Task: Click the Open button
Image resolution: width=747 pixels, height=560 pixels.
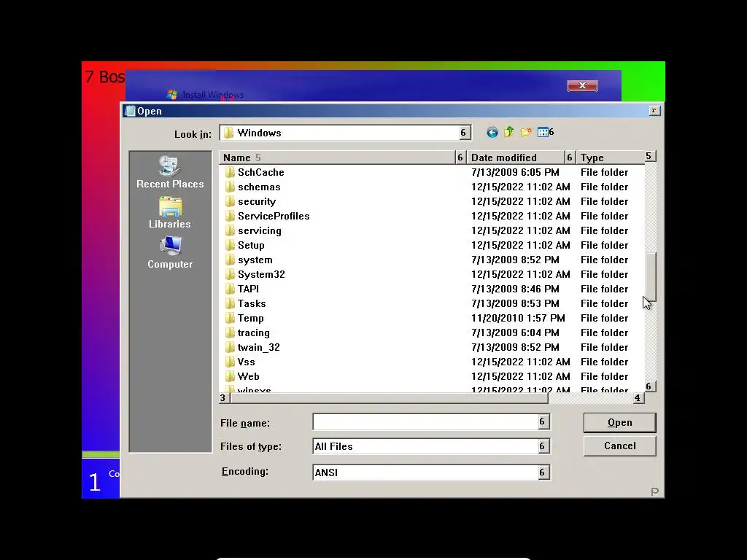Action: coord(620,422)
